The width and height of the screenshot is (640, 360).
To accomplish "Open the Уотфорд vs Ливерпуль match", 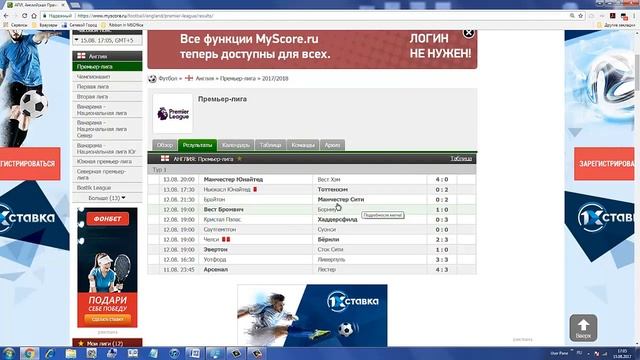I will click(x=312, y=259).
